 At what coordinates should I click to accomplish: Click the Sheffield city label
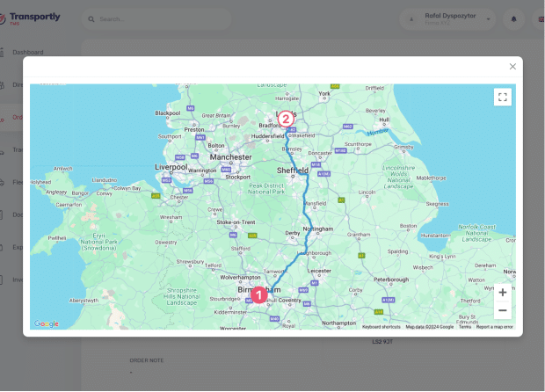pos(293,171)
